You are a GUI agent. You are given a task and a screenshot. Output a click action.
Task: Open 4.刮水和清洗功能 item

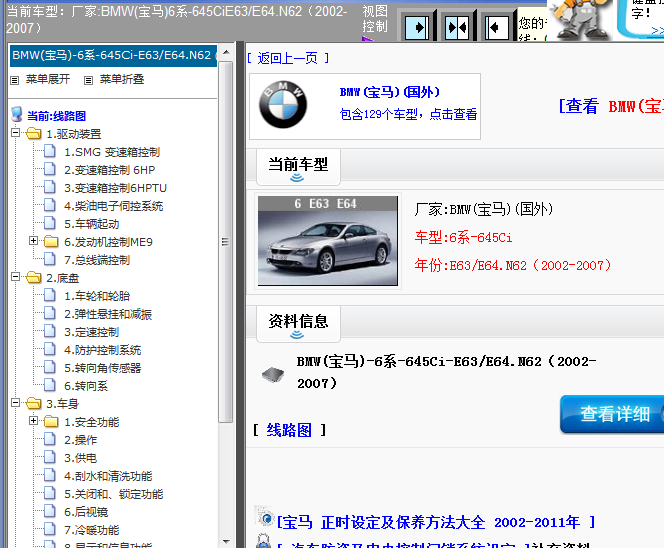pyautogui.click(x=108, y=476)
